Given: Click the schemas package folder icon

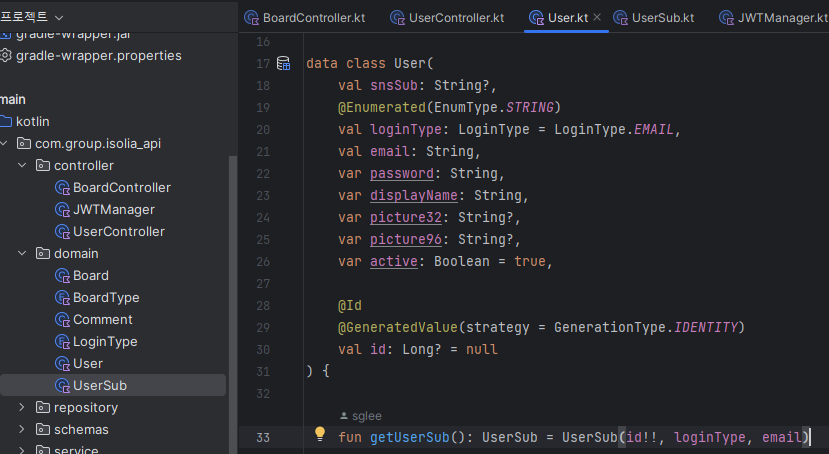Looking at the screenshot, I should (42, 429).
